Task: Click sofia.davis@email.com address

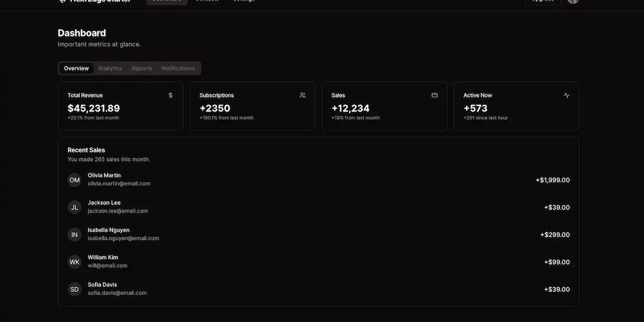Action: coord(117,293)
